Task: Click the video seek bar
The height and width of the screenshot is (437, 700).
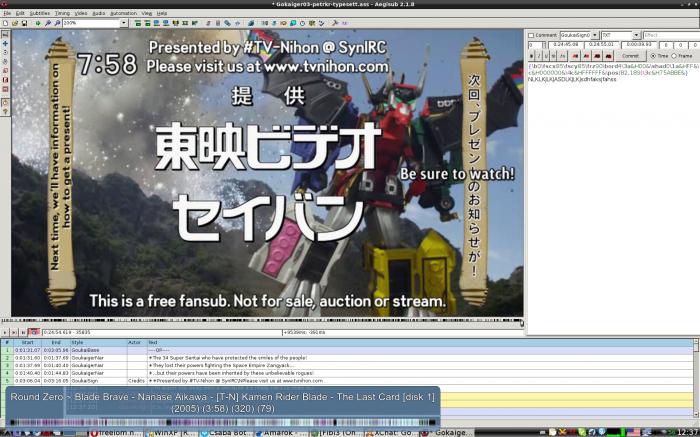Action: 262,320
